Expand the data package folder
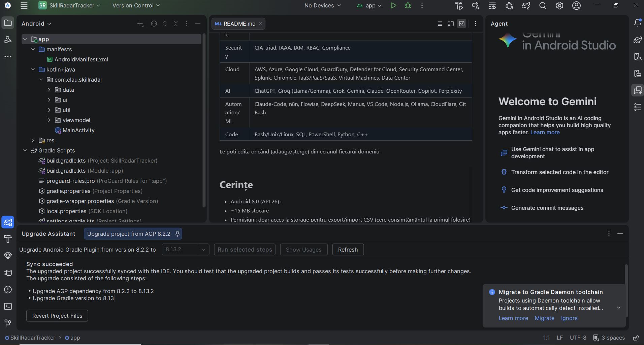 pos(49,90)
